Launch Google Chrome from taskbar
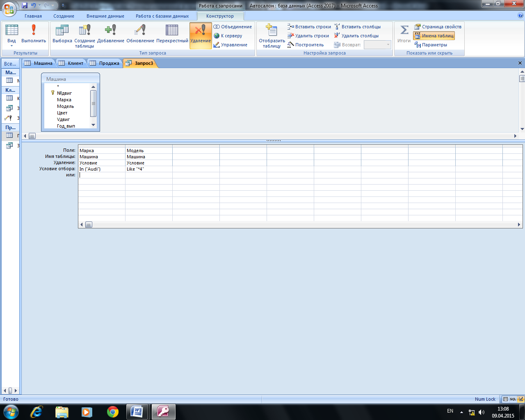This screenshot has width=525, height=420. point(113,412)
